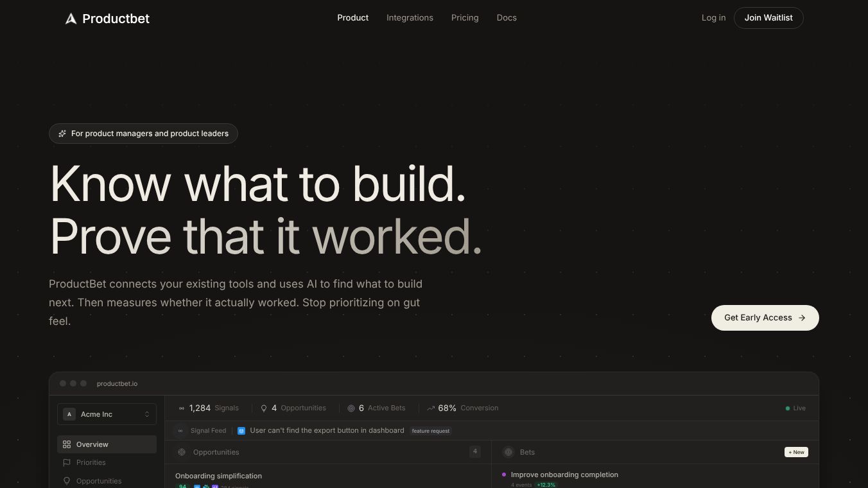
Task: Click the target icon next to 6 Active Bets
Action: click(352, 408)
